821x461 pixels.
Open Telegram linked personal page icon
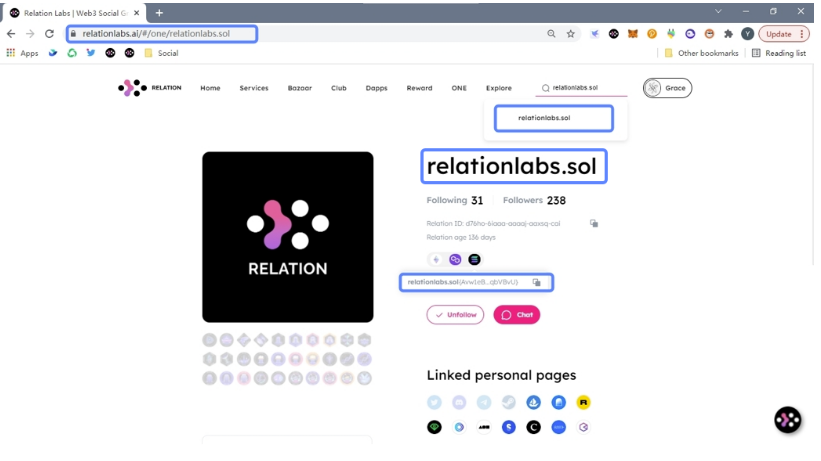tap(484, 402)
